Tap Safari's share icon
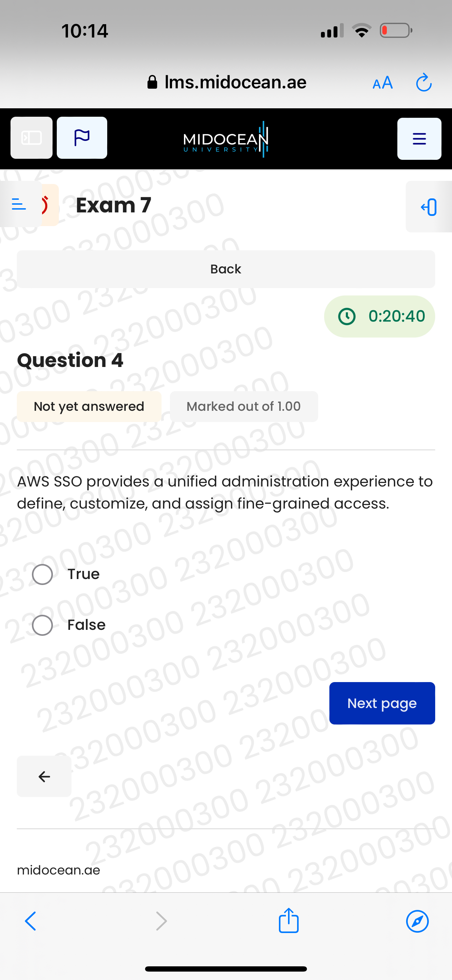The image size is (452, 980). click(x=288, y=921)
